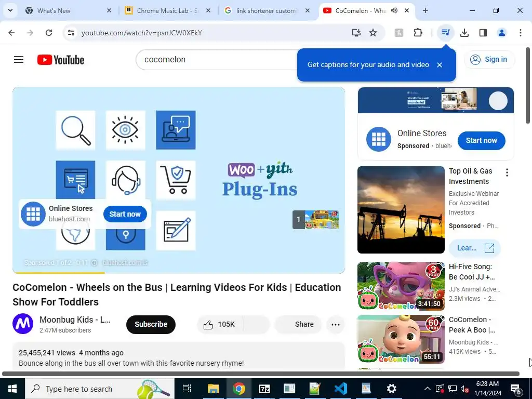Click the YouTube search box

pos(217,60)
